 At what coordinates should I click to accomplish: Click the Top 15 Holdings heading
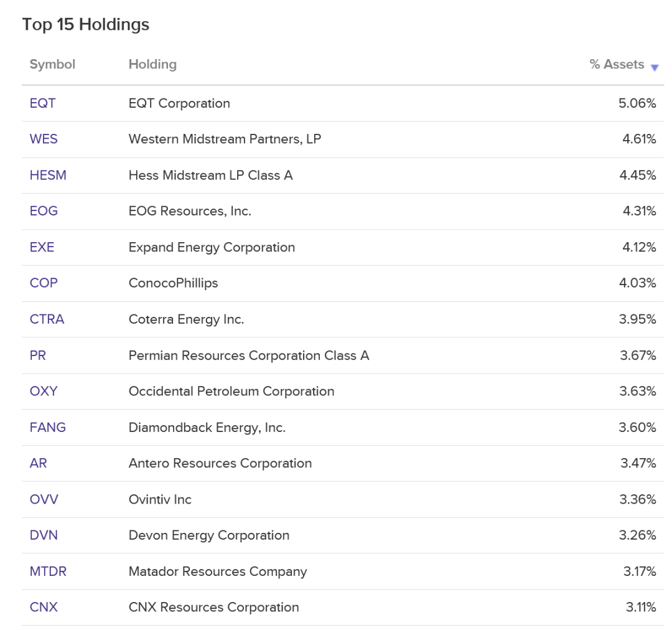pos(86,24)
